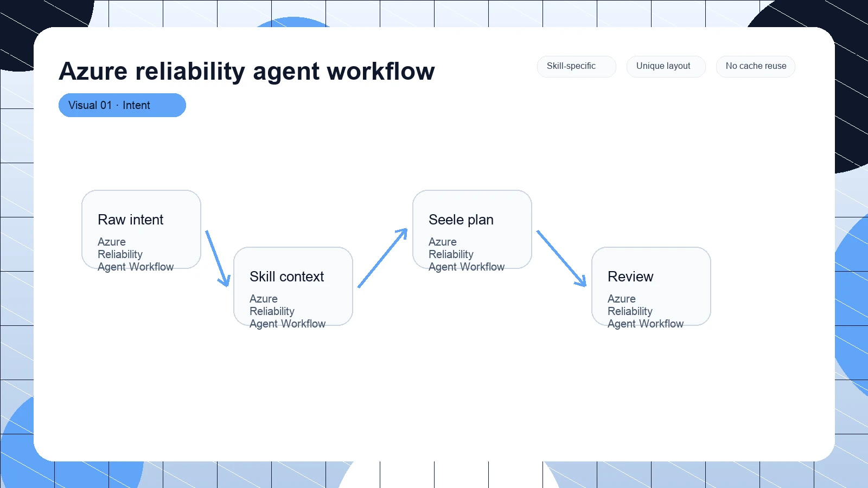Select the Visual 01 · Intent badge
The width and height of the screenshot is (868, 488).
[x=122, y=105]
